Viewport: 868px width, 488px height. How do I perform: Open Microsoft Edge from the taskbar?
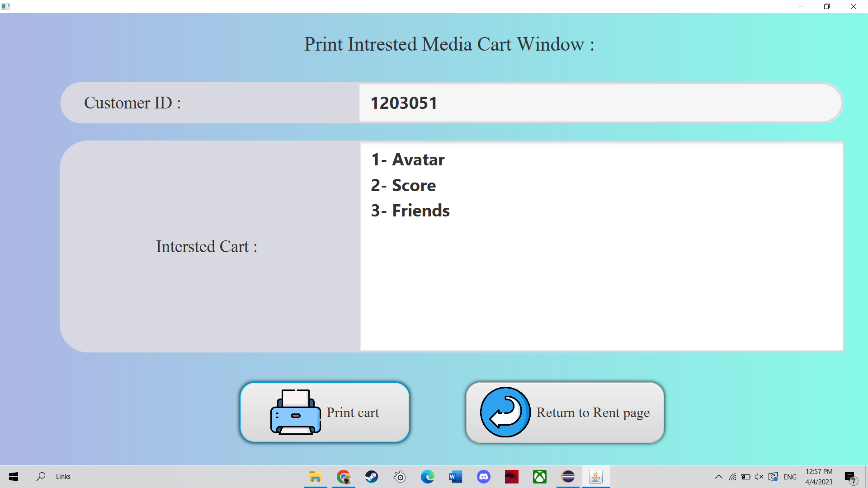(428, 477)
